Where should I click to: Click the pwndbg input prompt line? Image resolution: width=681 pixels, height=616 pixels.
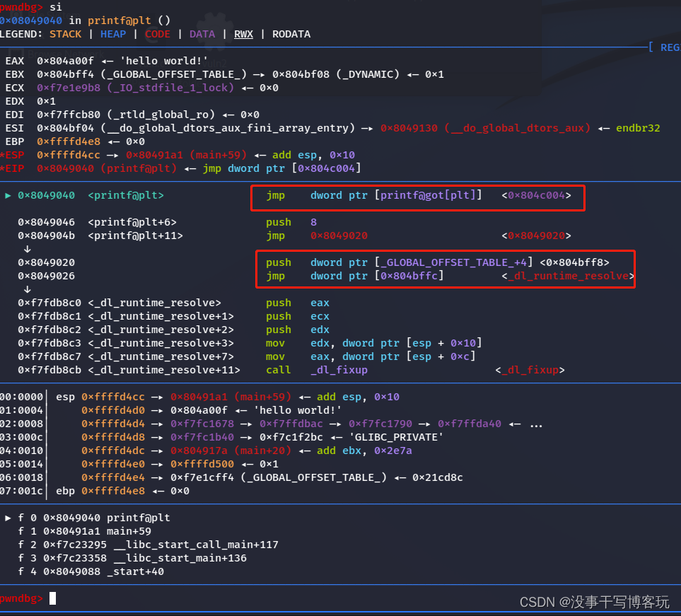pyautogui.click(x=21, y=598)
